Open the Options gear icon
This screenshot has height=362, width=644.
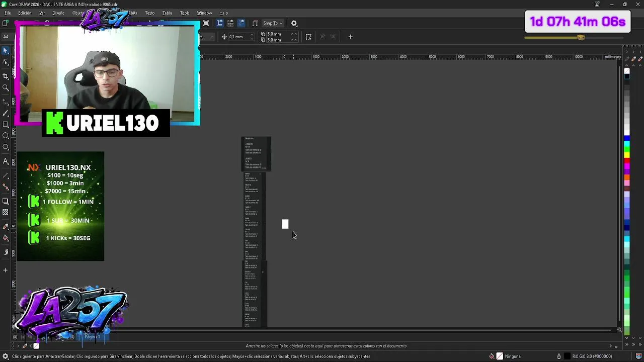coord(294,23)
